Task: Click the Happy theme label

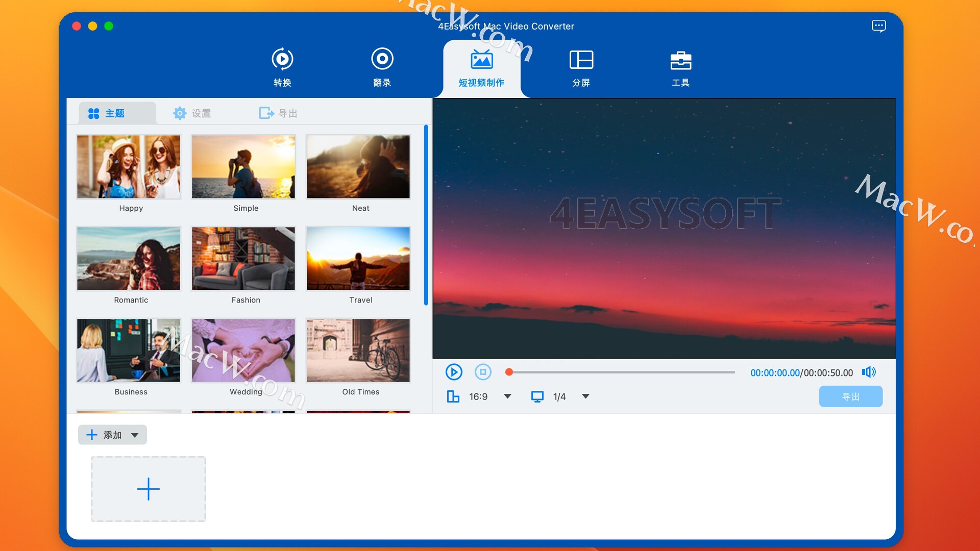Action: [x=131, y=208]
